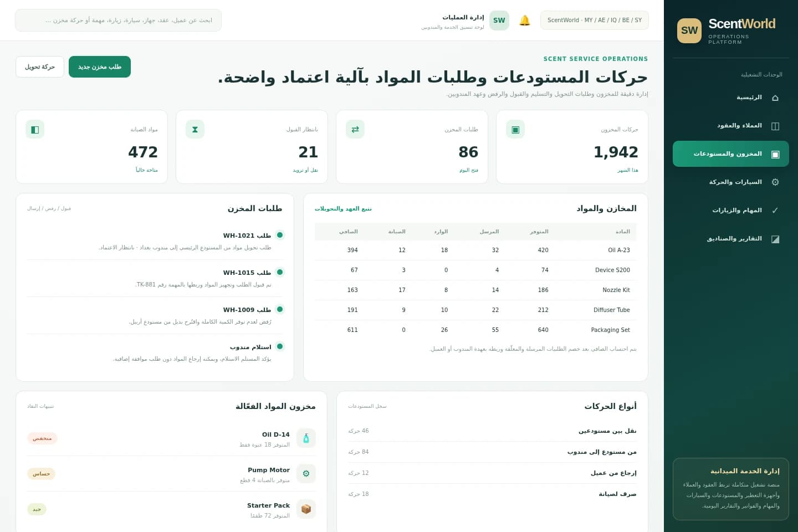
Task: Click the box icon next to Starter Pack
Action: click(306, 509)
